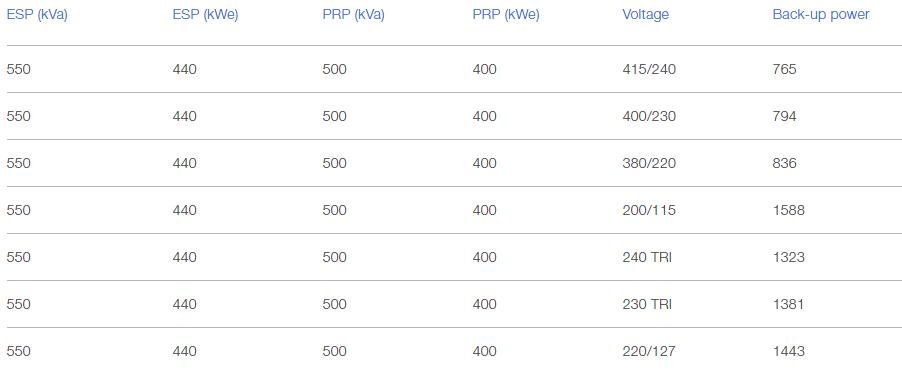The height and width of the screenshot is (378, 902).
Task: Select the 415/240 voltage cell
Action: point(649,70)
